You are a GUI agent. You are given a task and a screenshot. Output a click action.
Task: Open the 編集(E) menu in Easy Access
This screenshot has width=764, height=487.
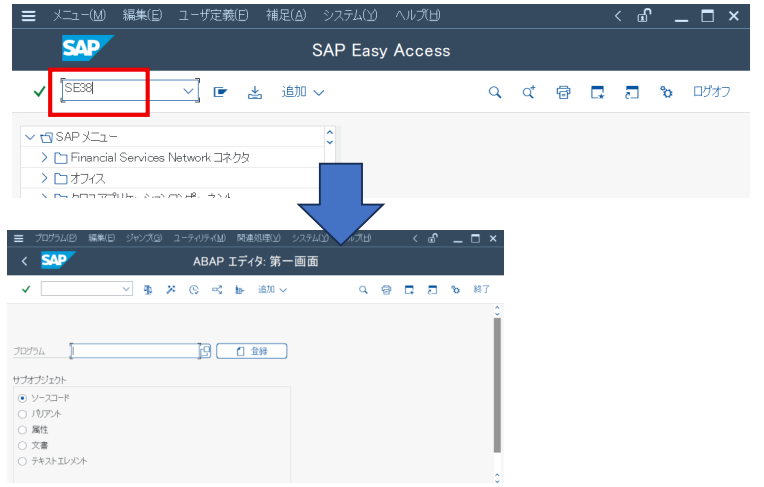[x=142, y=16]
